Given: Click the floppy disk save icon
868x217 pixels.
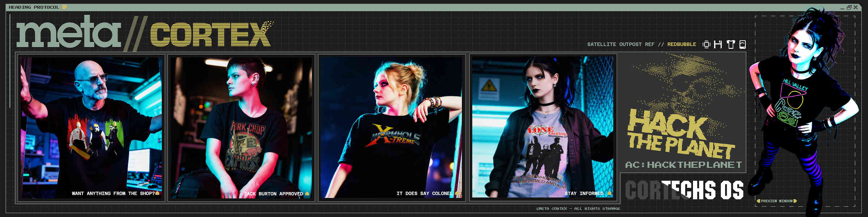Looking at the screenshot, I should coord(718,44).
